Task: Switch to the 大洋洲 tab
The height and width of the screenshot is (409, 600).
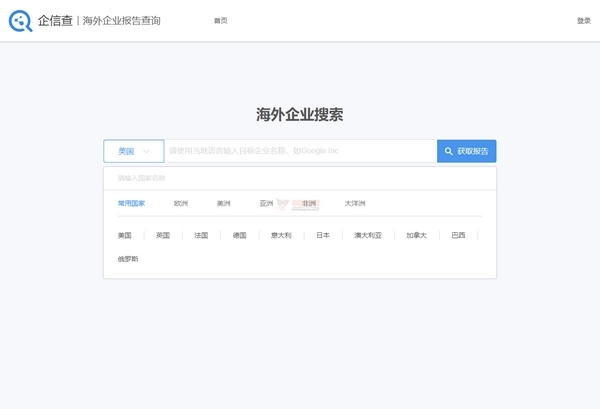Action: pos(355,203)
